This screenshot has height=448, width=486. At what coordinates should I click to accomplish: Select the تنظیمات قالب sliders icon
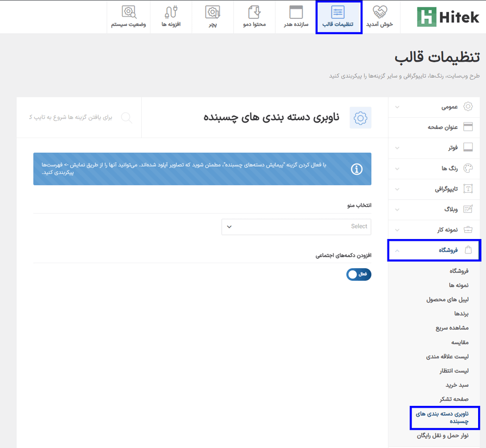click(x=337, y=13)
